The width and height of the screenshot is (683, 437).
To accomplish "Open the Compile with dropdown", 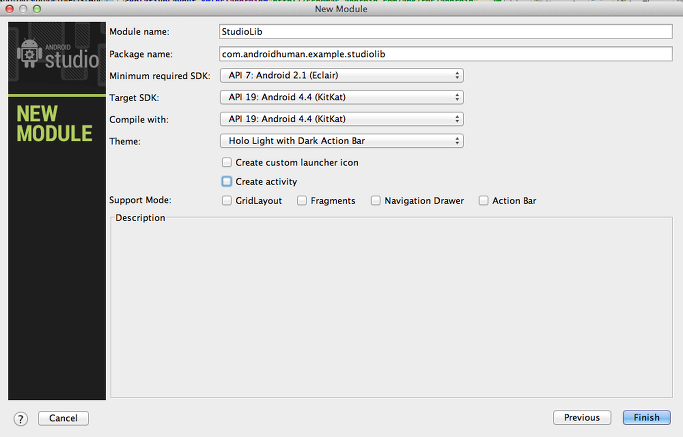I will pos(342,119).
